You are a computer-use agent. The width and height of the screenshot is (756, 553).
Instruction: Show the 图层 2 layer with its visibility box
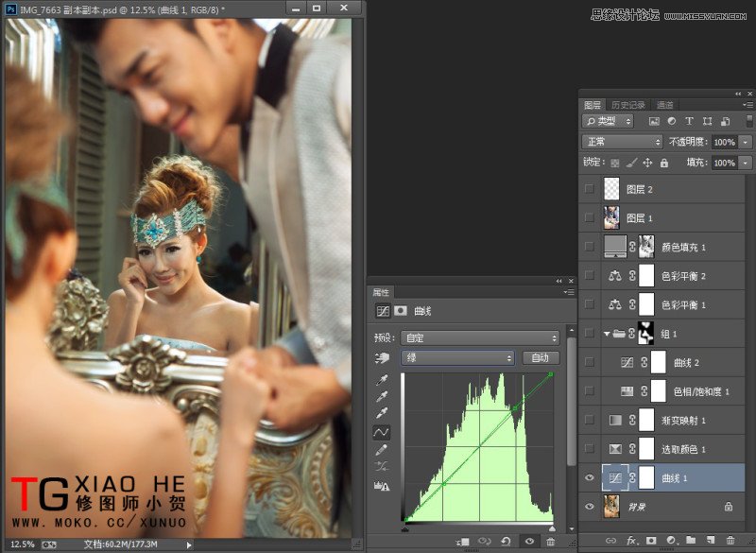pyautogui.click(x=588, y=190)
